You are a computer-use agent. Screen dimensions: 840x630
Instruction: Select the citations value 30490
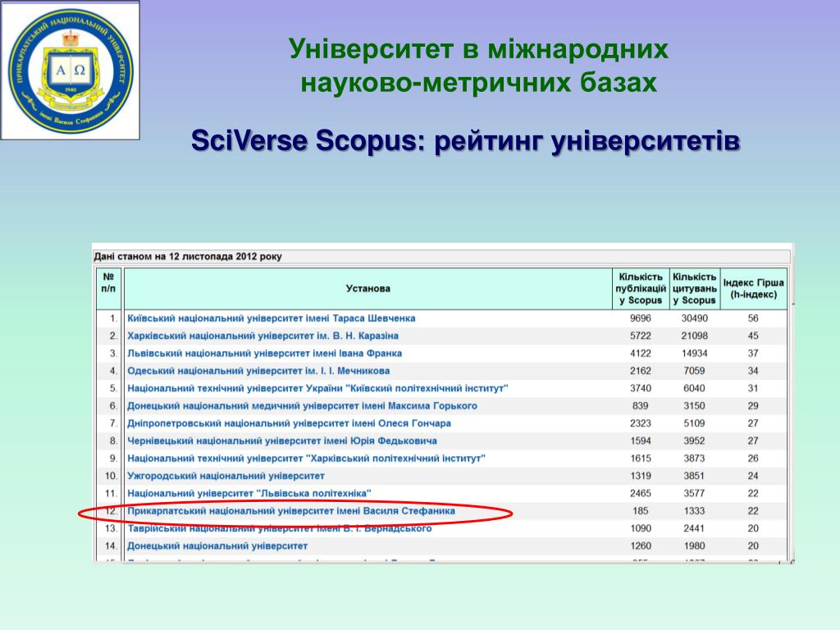(694, 318)
